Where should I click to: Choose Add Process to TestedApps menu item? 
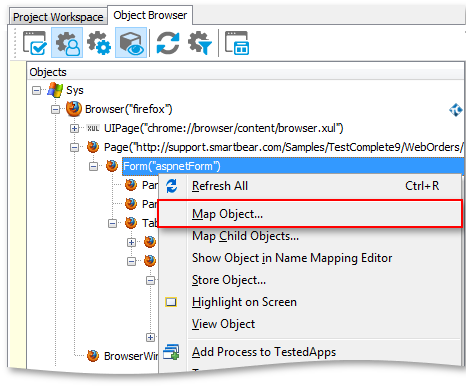point(310,352)
